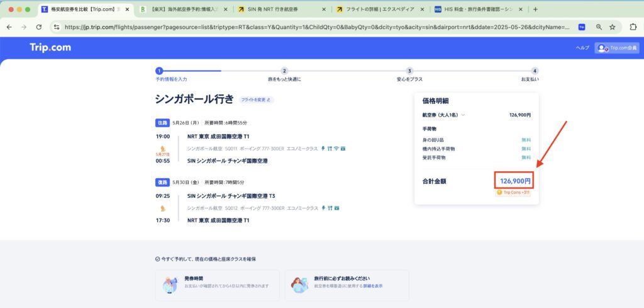Close the Trip.com browser tab

coord(127,9)
